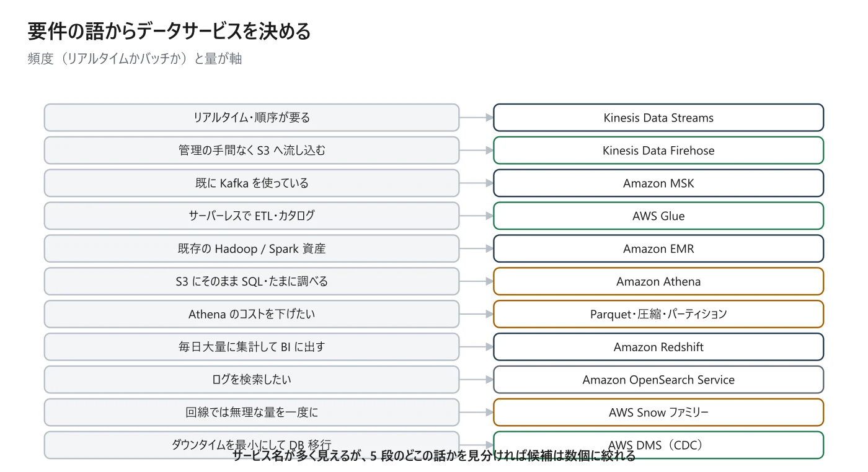The image size is (868, 472).
Task: Click the サーバーレスで ETL・カタログ box
Action: pos(252,216)
